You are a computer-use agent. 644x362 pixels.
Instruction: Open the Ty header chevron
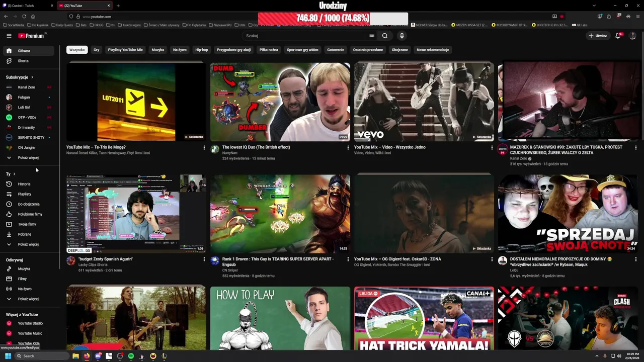[14, 174]
